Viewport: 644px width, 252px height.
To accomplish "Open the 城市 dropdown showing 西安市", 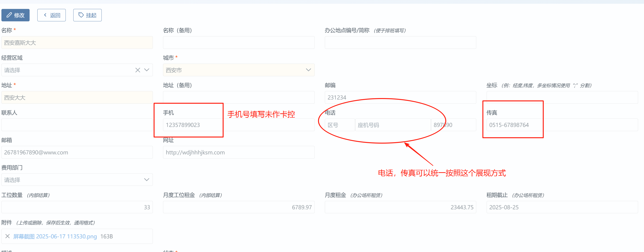I will tap(238, 70).
